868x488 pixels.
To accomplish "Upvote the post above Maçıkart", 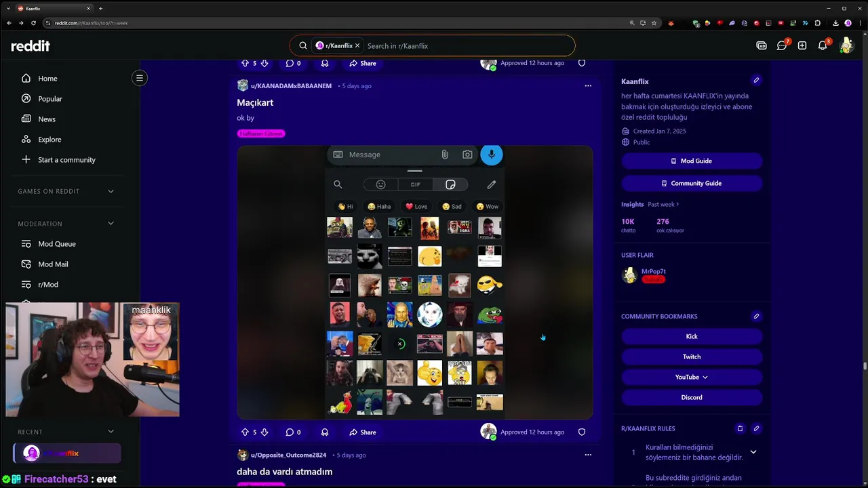I will pyautogui.click(x=245, y=63).
